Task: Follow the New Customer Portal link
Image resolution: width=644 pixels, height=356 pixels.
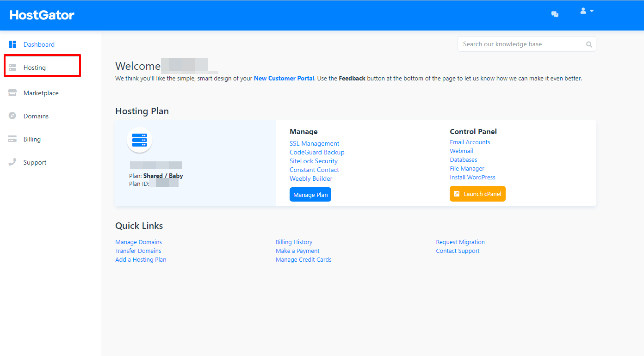Action: [284, 78]
